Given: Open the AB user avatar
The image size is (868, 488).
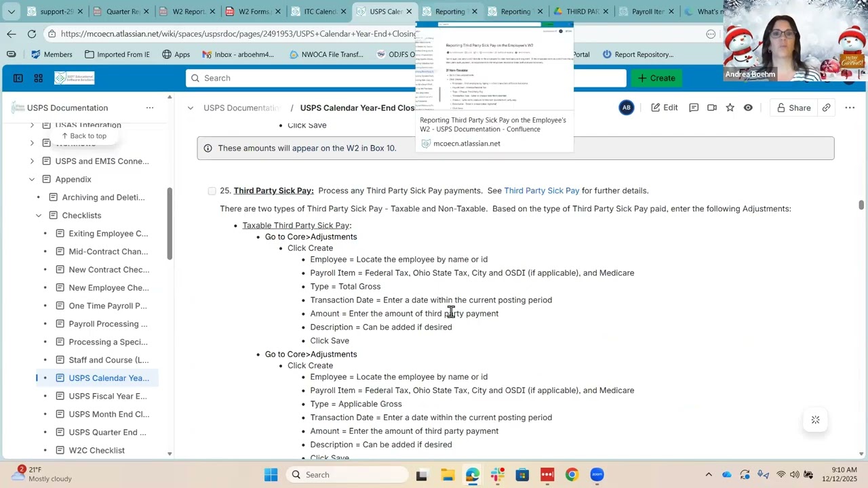Looking at the screenshot, I should point(627,108).
